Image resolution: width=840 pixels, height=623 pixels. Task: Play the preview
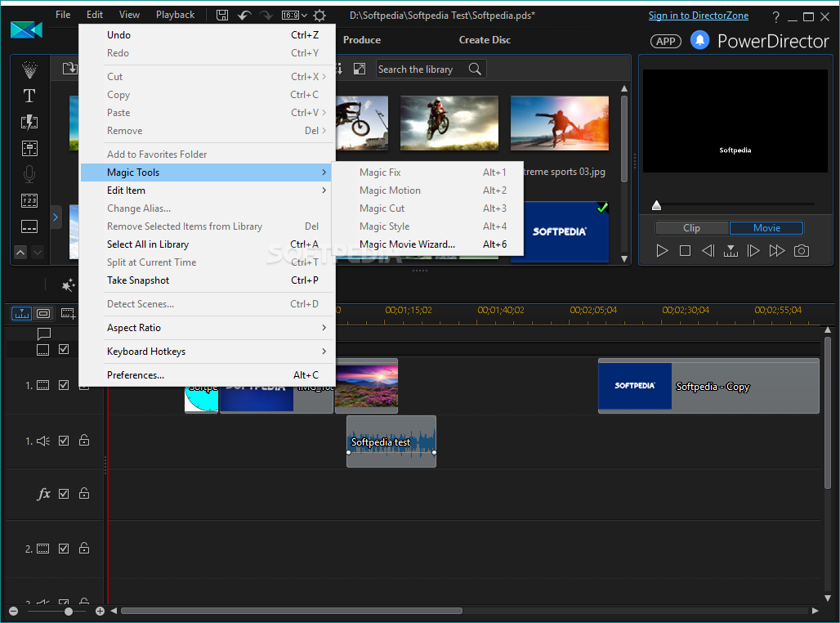(x=662, y=250)
